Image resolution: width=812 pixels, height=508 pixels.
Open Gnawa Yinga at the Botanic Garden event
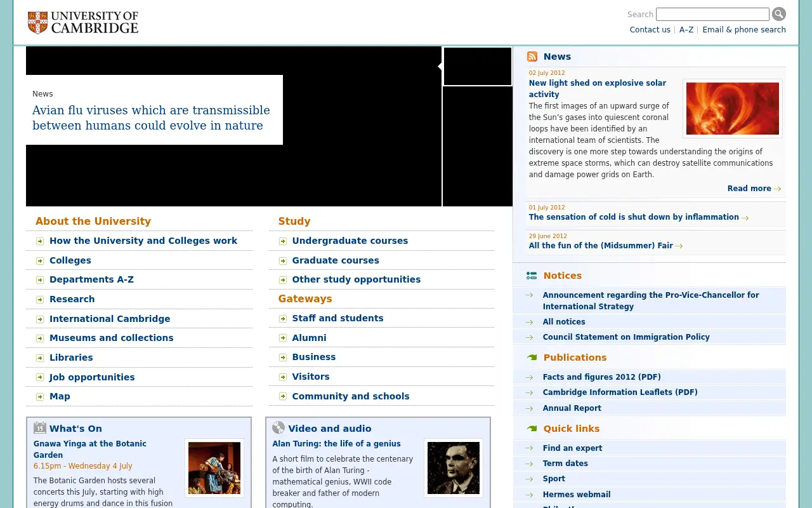coord(90,450)
